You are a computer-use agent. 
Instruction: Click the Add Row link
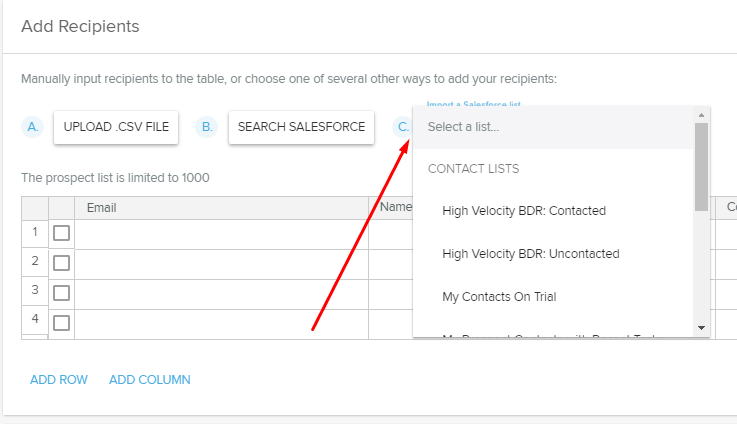59,380
